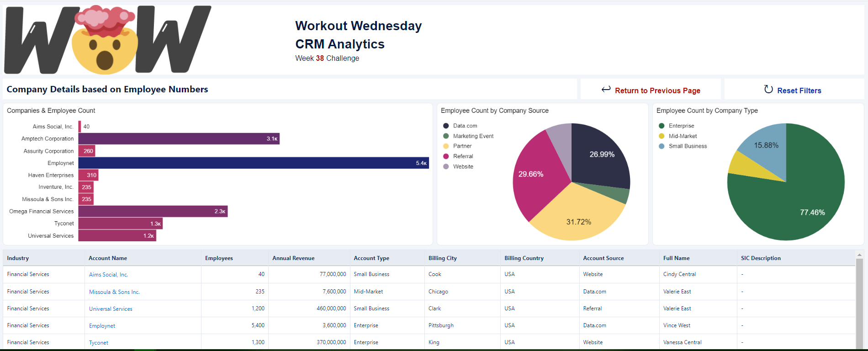Click the Employnet bar in the chart
The width and height of the screenshot is (868, 351).
pyautogui.click(x=254, y=163)
